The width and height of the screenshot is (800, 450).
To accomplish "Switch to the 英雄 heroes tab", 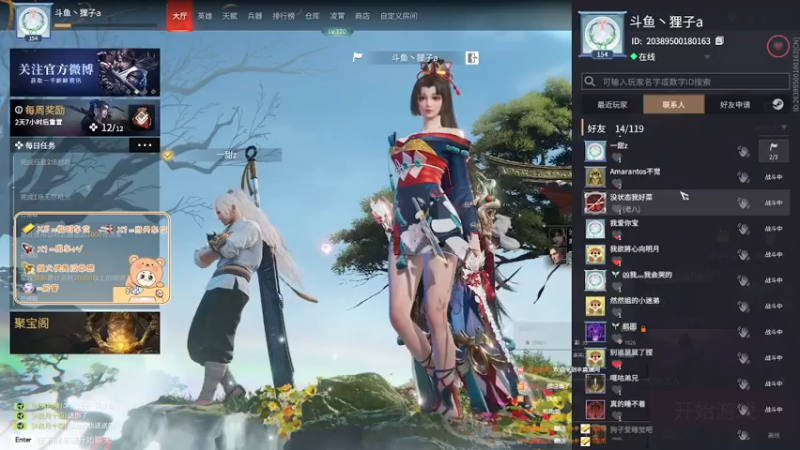I will click(205, 16).
